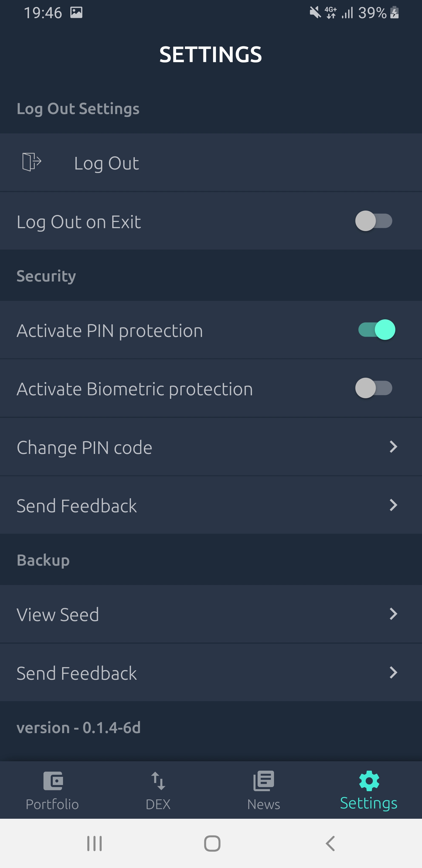Tap the Change PIN code label
The width and height of the screenshot is (422, 868).
(x=84, y=448)
